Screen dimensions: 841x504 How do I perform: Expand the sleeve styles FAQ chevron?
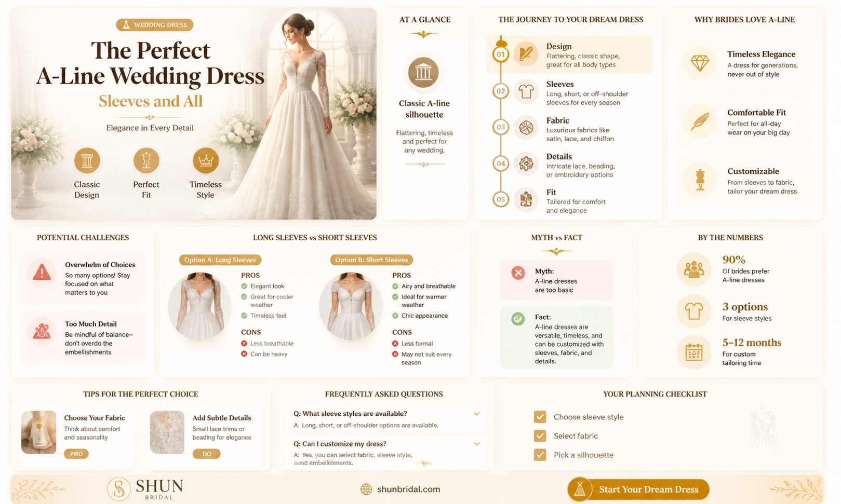(x=477, y=414)
